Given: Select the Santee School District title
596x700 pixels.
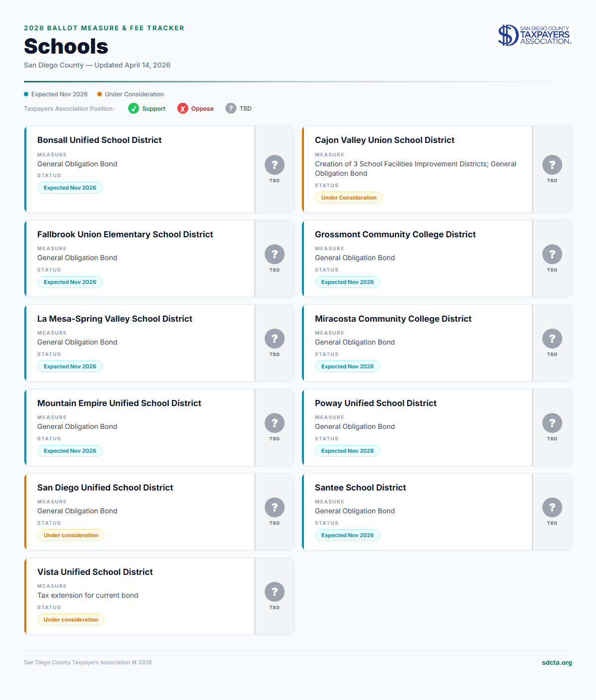Looking at the screenshot, I should [x=361, y=488].
